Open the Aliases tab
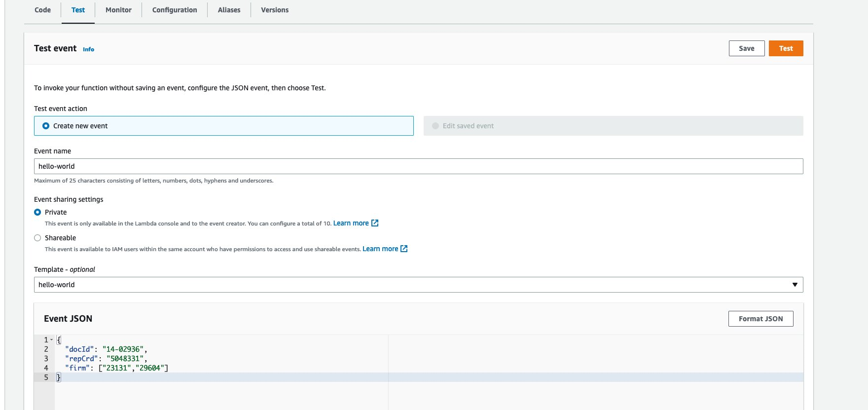The height and width of the screenshot is (410, 868). coord(229,10)
